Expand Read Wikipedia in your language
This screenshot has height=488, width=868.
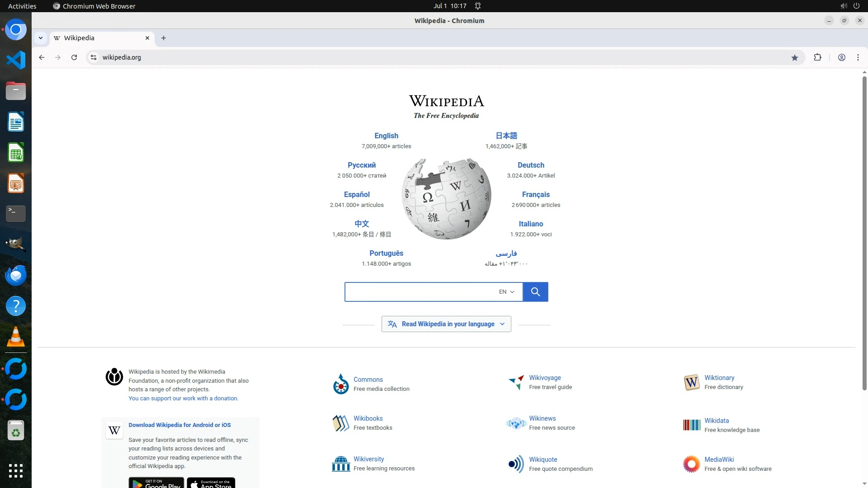pyautogui.click(x=446, y=324)
